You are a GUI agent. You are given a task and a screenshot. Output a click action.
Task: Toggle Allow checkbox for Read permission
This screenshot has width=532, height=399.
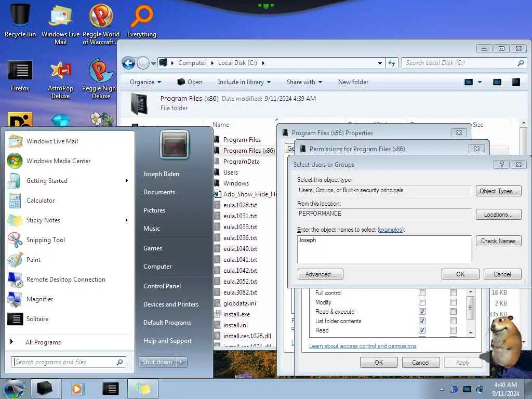(x=422, y=330)
